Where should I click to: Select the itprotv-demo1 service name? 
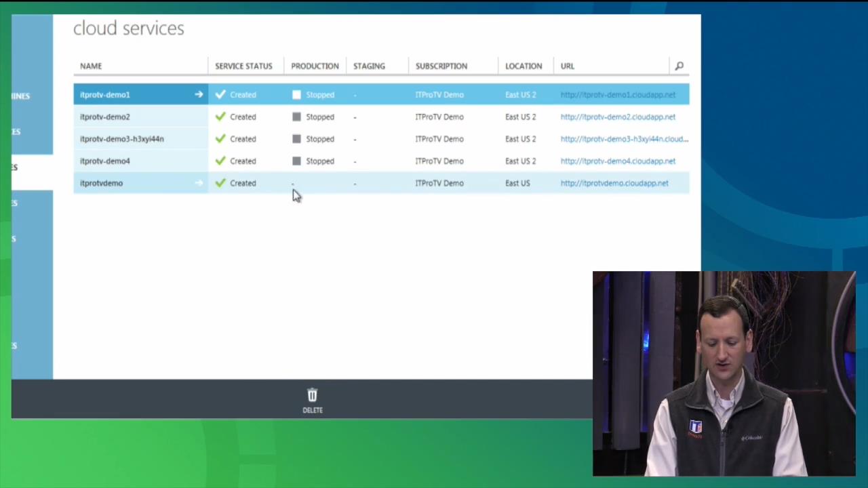point(104,95)
